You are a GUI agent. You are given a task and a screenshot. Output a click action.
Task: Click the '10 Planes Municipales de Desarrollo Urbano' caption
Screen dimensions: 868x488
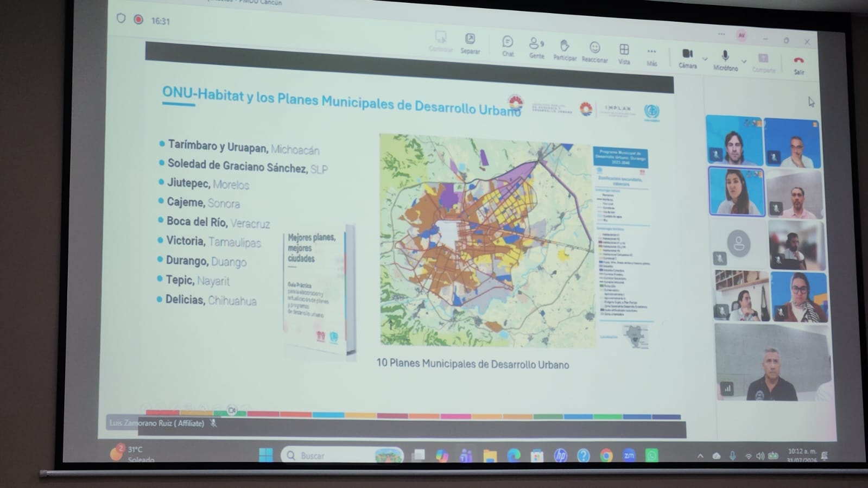tap(472, 364)
